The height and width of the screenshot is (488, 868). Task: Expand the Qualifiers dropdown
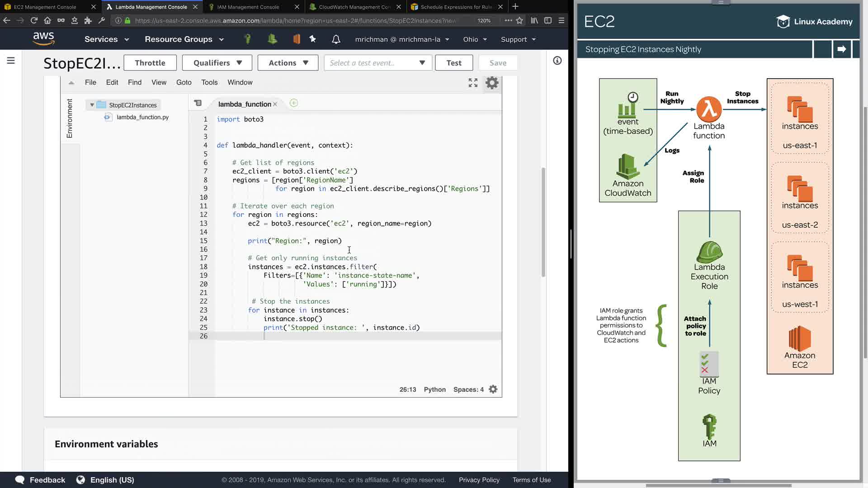click(x=217, y=63)
